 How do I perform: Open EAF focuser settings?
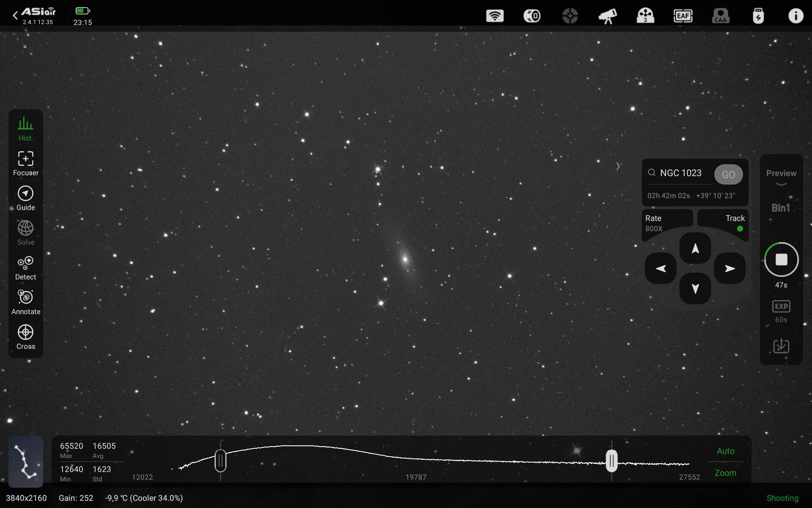[683, 16]
